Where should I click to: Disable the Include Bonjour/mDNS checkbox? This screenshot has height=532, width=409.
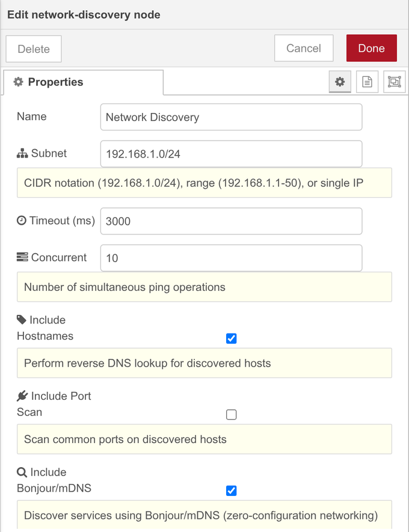pos(231,491)
